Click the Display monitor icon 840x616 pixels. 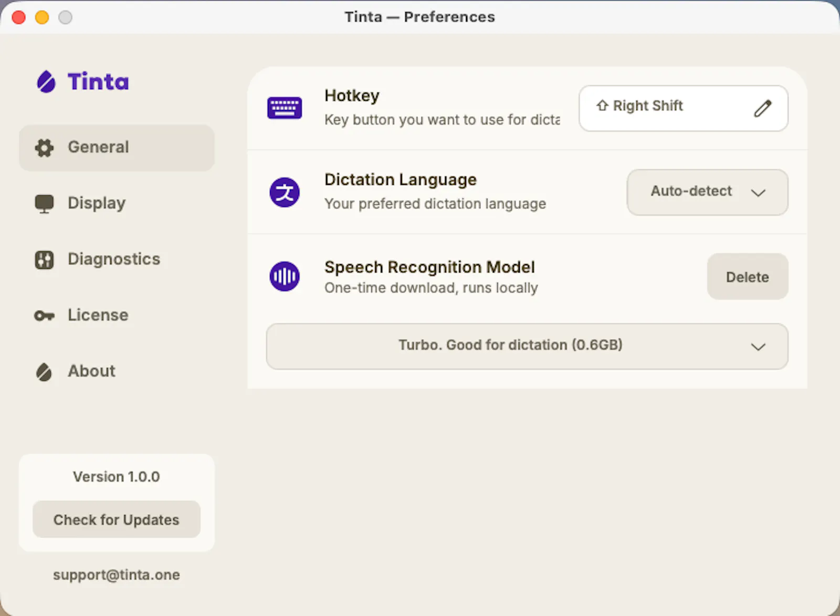click(x=44, y=204)
